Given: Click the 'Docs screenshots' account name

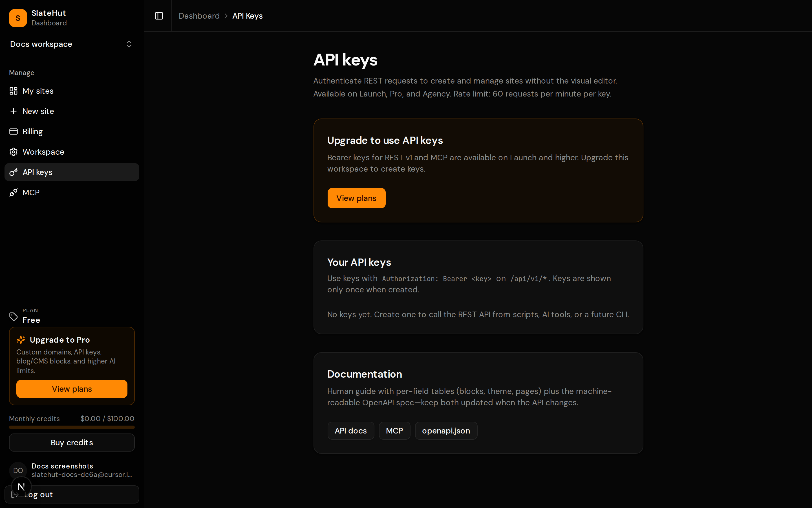Looking at the screenshot, I should point(62,466).
